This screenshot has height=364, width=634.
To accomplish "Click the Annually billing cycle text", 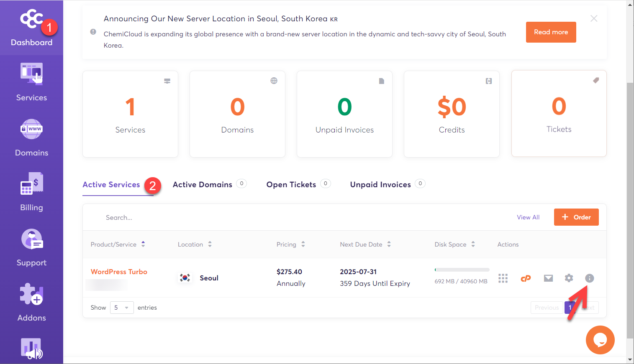I will pos(291,283).
